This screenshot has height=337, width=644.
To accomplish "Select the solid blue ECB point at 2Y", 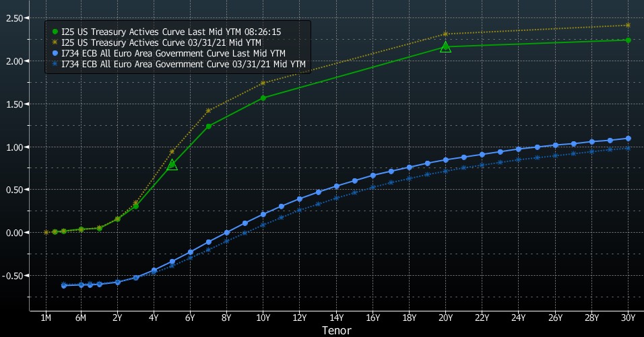I will 117,282.
